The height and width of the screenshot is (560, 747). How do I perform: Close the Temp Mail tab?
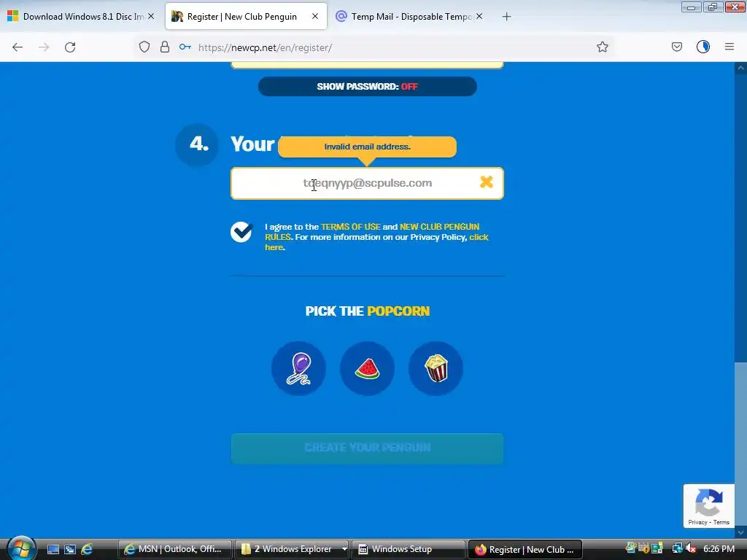pos(479,16)
